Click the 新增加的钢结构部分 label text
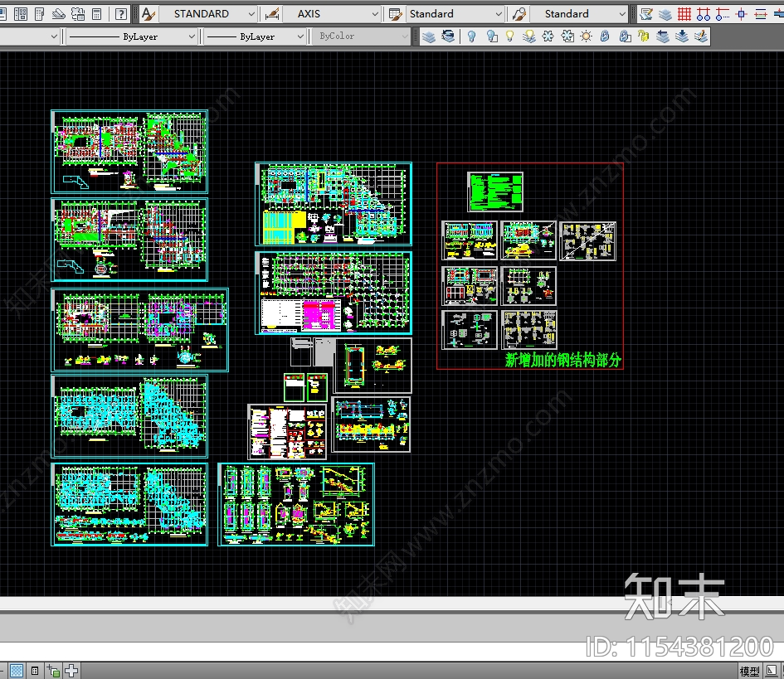This screenshot has width=784, height=679. tap(563, 360)
